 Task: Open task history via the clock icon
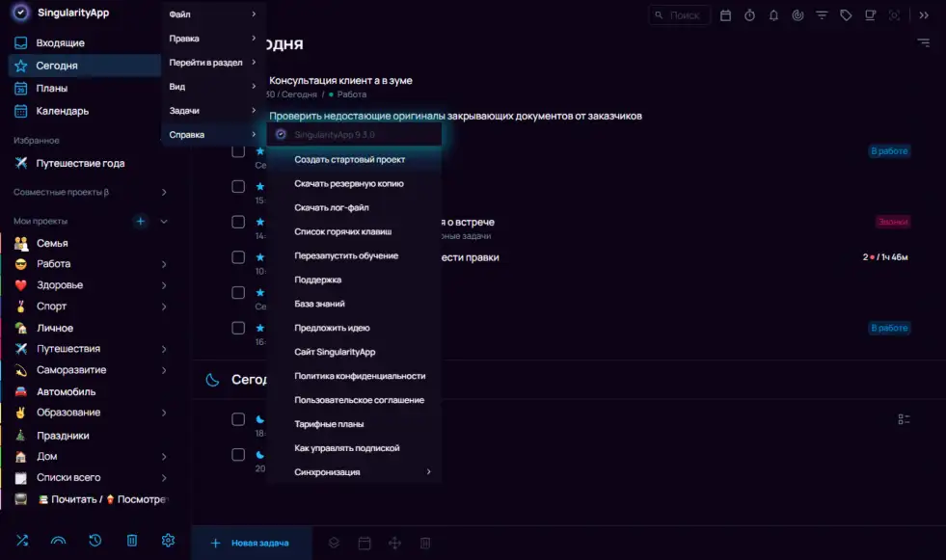pyautogui.click(x=95, y=541)
